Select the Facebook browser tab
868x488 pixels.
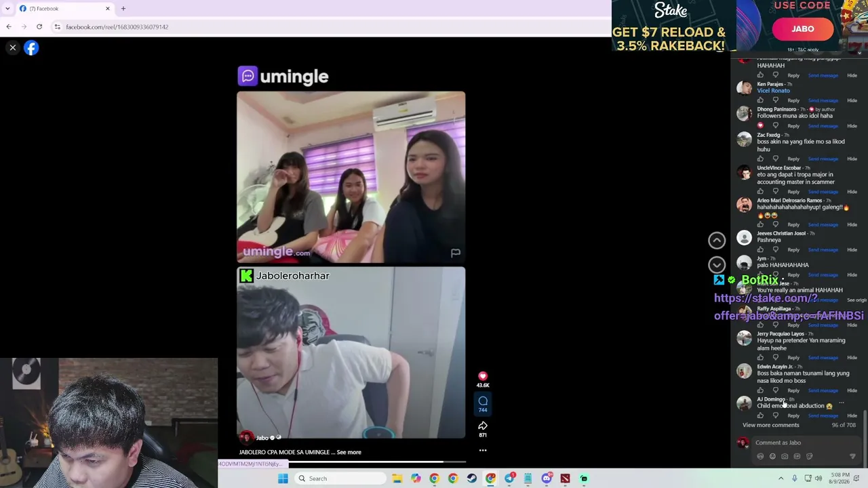click(x=64, y=8)
